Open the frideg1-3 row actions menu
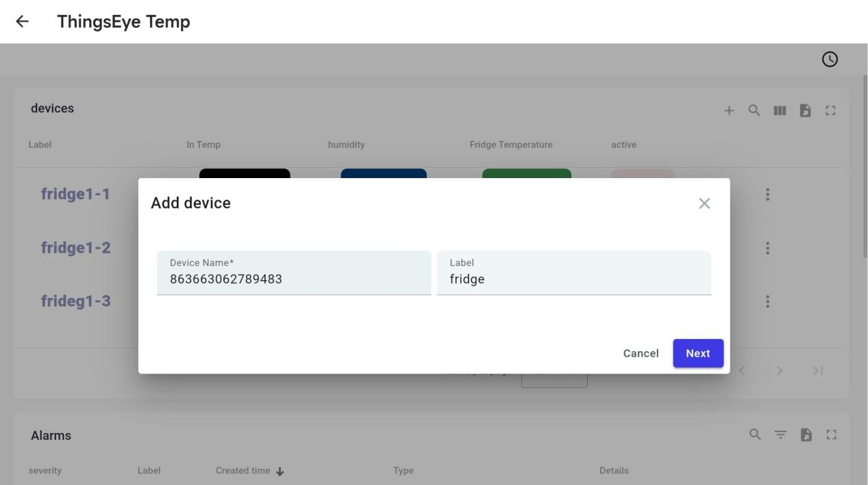868x485 pixels. pos(767,301)
